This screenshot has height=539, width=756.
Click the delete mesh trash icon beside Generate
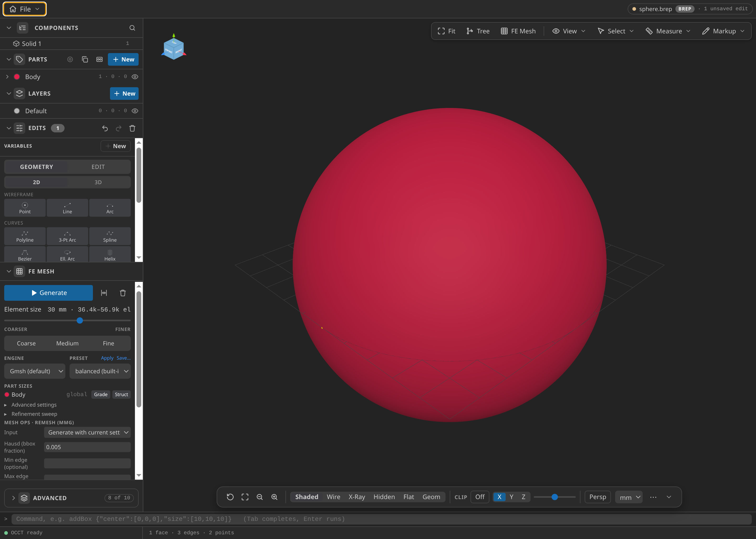tap(123, 293)
